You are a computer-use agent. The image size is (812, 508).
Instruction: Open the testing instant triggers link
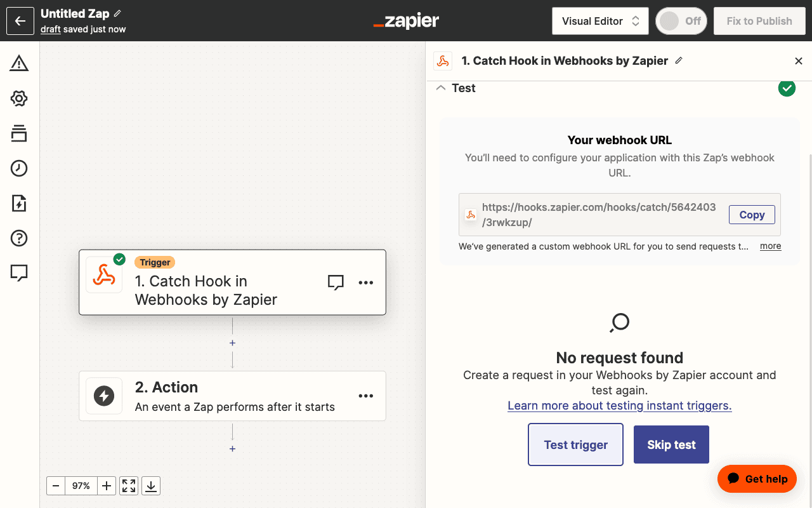[619, 406]
